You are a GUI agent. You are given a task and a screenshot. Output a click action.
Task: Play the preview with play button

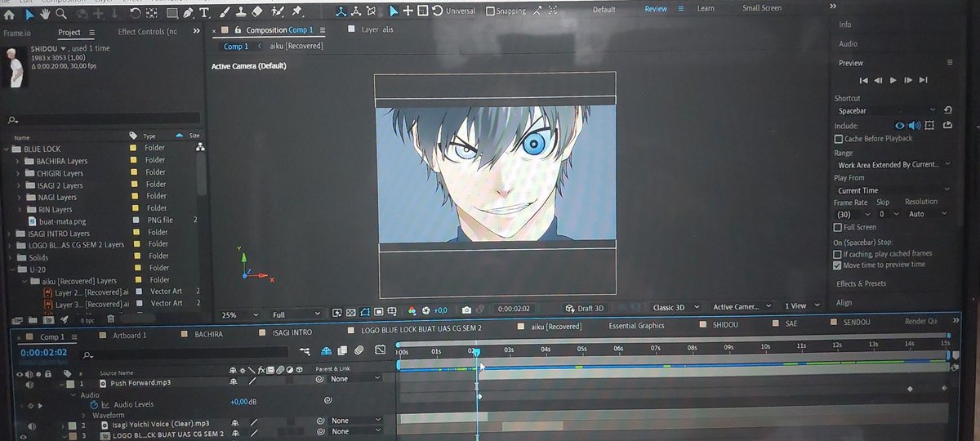(893, 80)
